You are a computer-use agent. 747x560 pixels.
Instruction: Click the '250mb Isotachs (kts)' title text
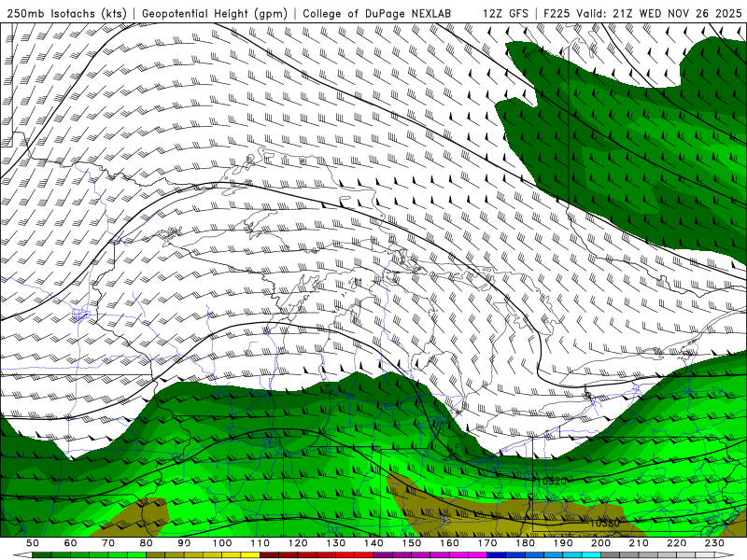click(66, 13)
